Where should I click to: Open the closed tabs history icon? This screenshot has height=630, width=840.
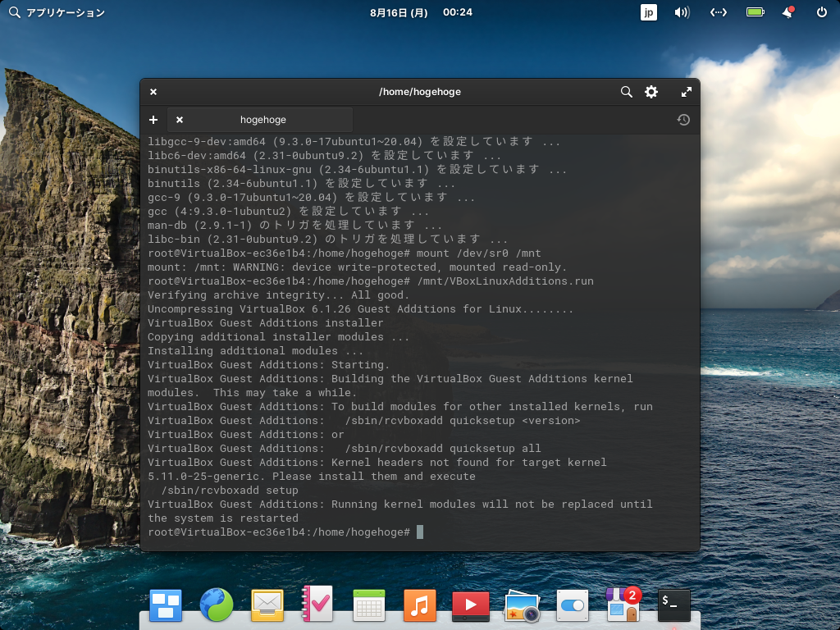pyautogui.click(x=683, y=120)
